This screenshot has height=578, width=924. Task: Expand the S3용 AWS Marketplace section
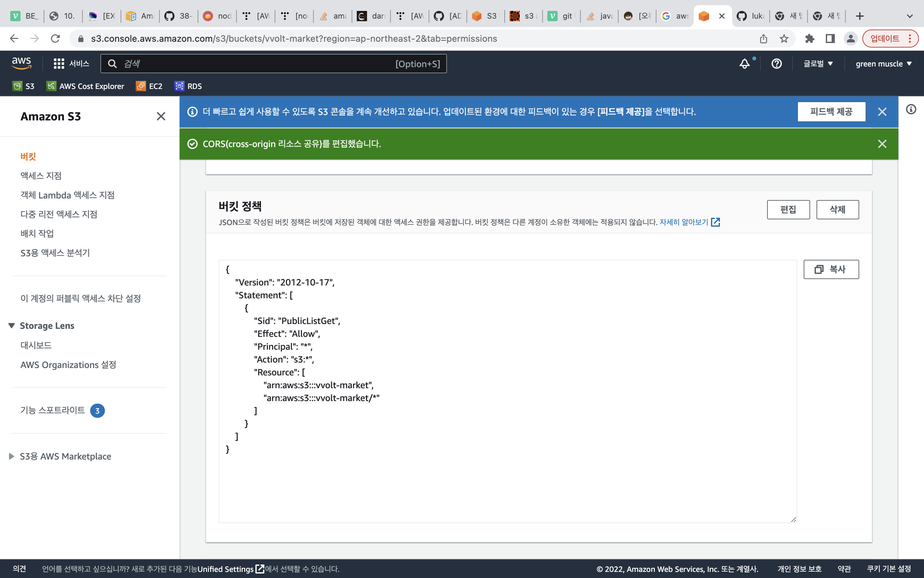[12, 456]
